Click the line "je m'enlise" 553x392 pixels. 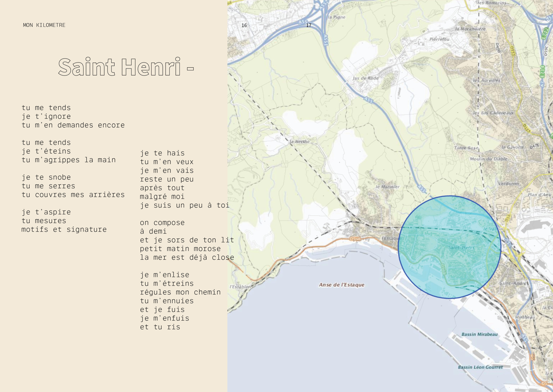tap(164, 275)
